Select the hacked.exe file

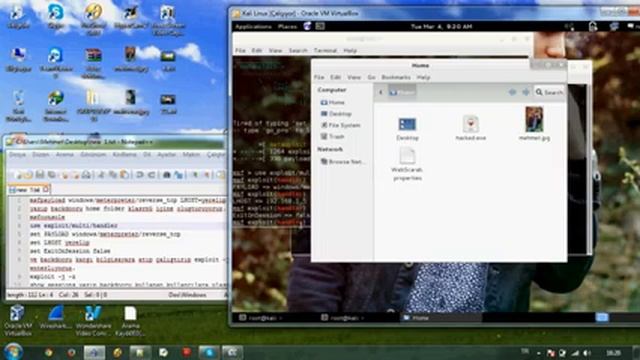point(471,128)
